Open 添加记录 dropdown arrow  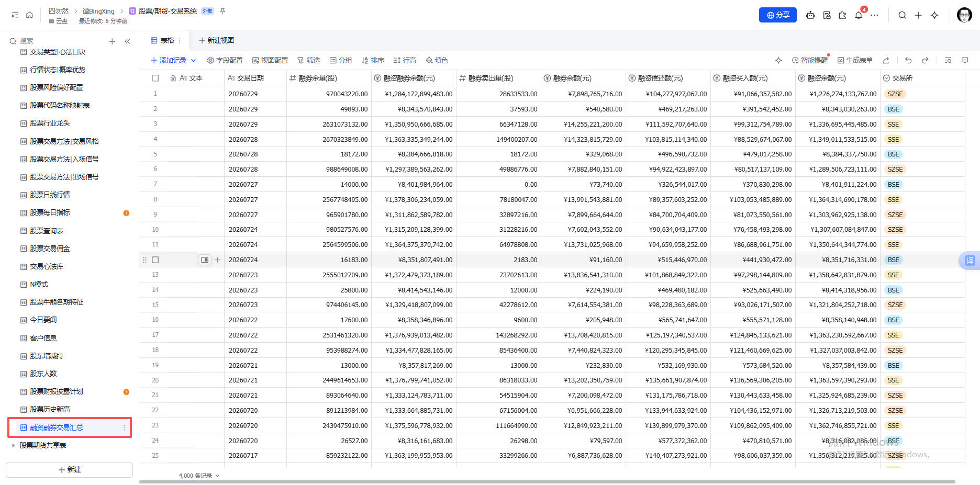[193, 61]
